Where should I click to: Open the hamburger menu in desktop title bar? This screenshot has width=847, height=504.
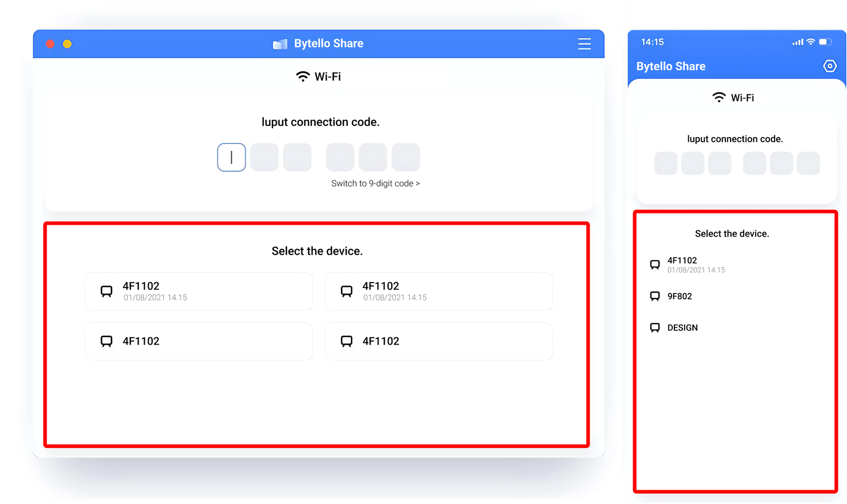tap(584, 44)
